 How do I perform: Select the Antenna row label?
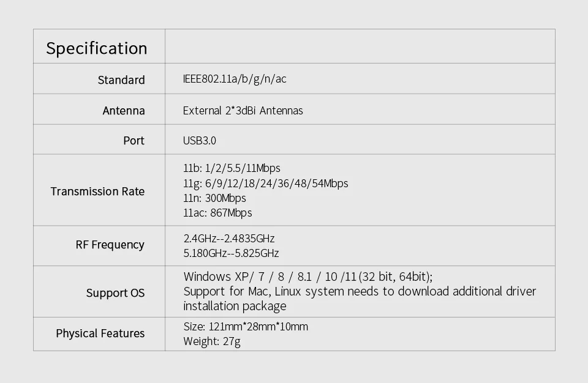[124, 111]
